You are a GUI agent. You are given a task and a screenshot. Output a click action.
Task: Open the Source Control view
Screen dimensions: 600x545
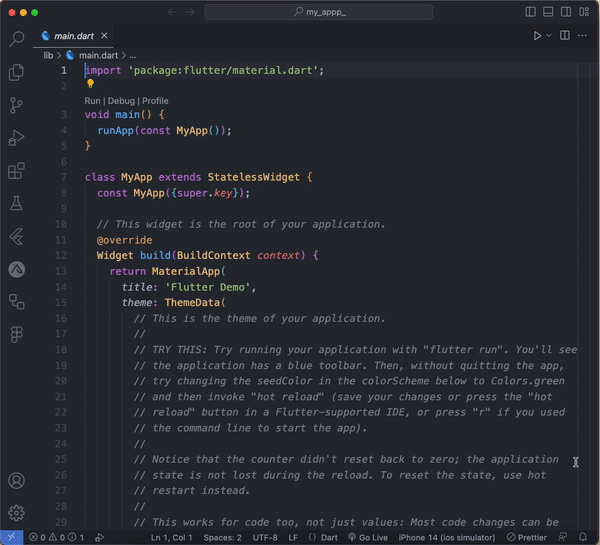click(x=16, y=105)
